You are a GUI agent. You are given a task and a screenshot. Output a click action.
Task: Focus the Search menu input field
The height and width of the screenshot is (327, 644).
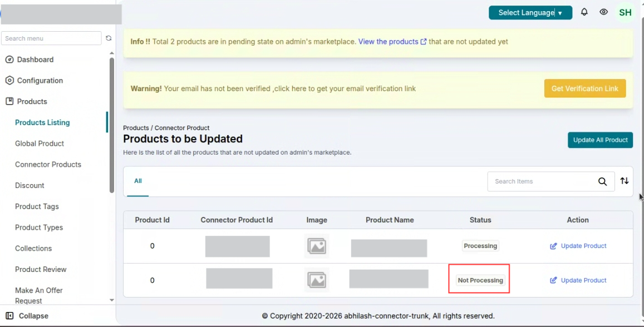[51, 38]
